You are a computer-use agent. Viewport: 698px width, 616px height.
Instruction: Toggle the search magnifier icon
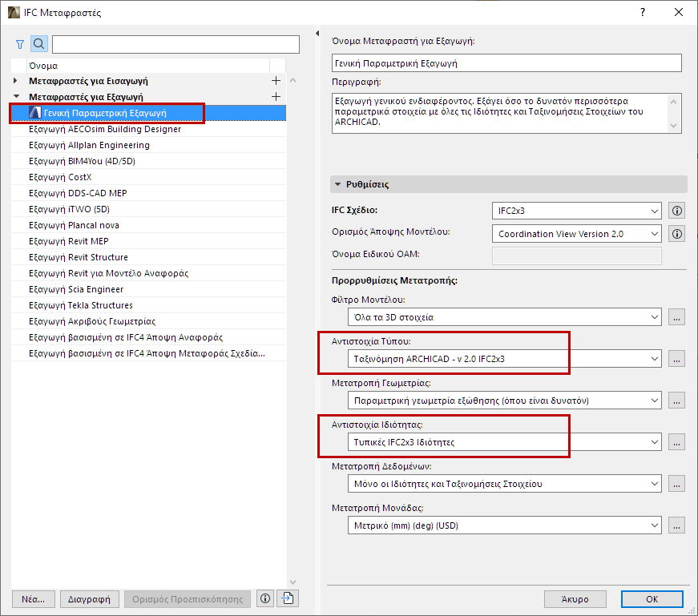click(38, 44)
